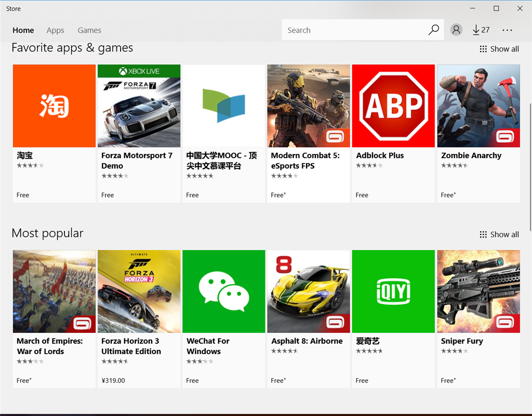Click the star rating under Zombie Anarchy
The image size is (532, 416).
(454, 165)
